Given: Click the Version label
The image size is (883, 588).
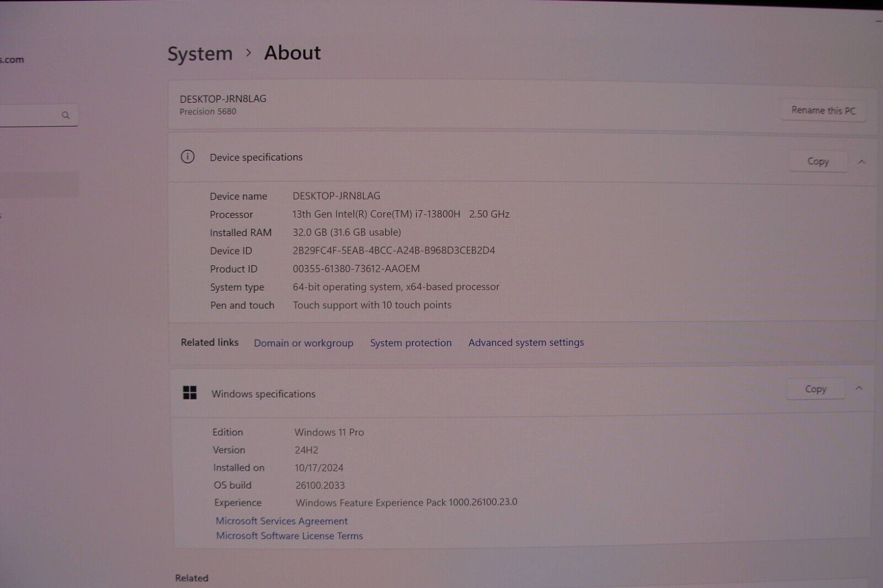Looking at the screenshot, I should coord(229,450).
